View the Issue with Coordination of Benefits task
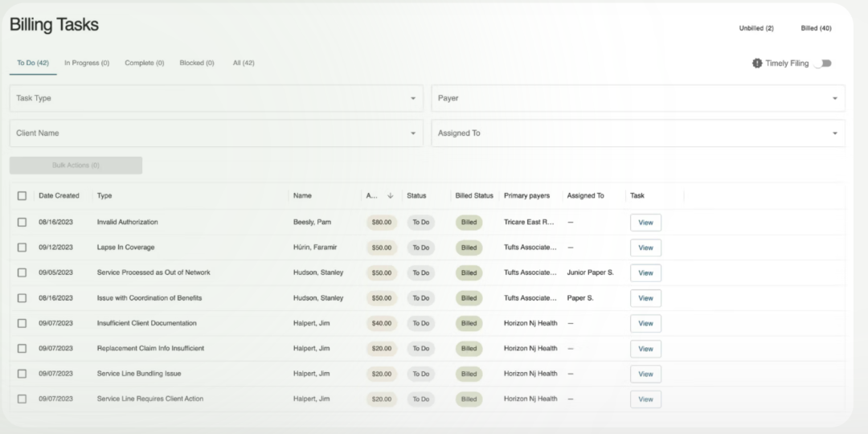The image size is (868, 434). 645,298
